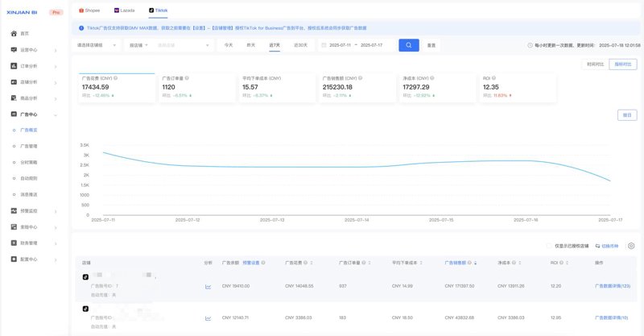Click the 按日 button above the chart
This screenshot has height=336, width=644.
pos(627,115)
